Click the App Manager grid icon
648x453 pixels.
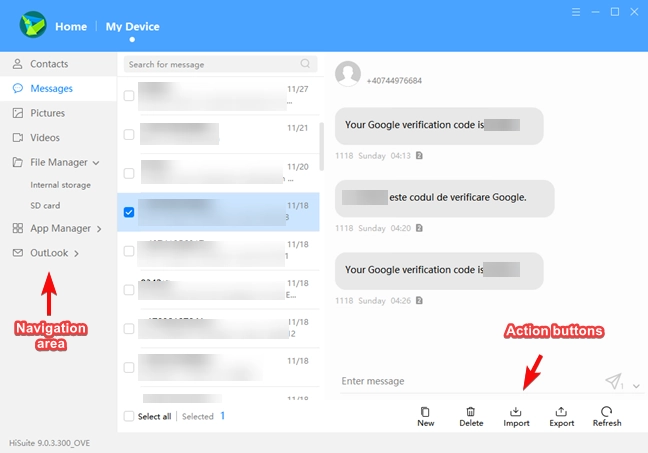coord(17,228)
